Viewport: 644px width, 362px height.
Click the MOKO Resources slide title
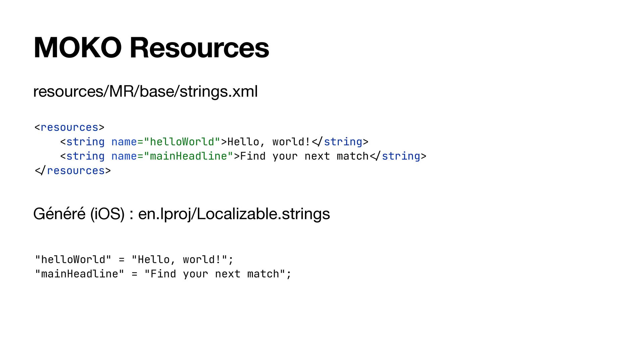151,48
